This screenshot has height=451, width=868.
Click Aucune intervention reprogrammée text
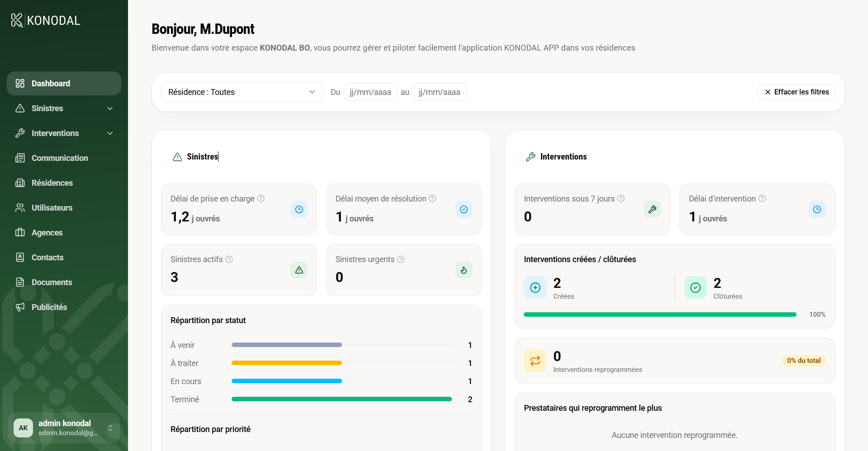point(674,435)
